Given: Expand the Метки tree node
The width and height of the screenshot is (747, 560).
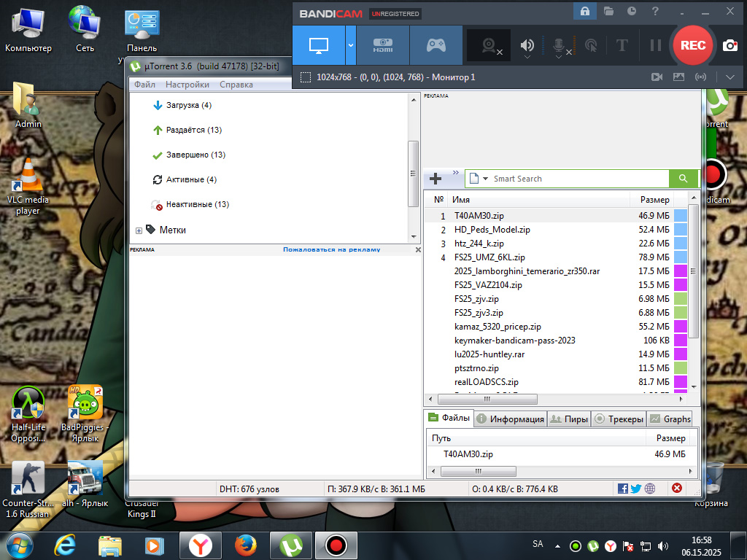Looking at the screenshot, I should [139, 230].
